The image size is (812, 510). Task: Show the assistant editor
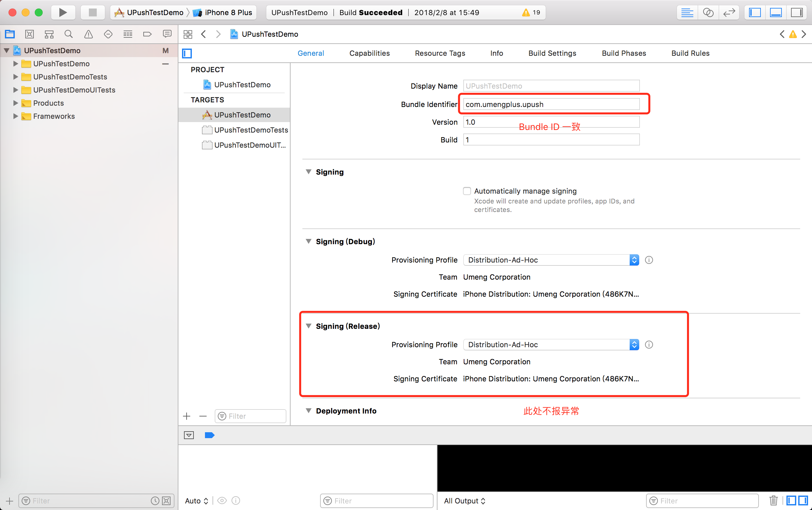[708, 12]
